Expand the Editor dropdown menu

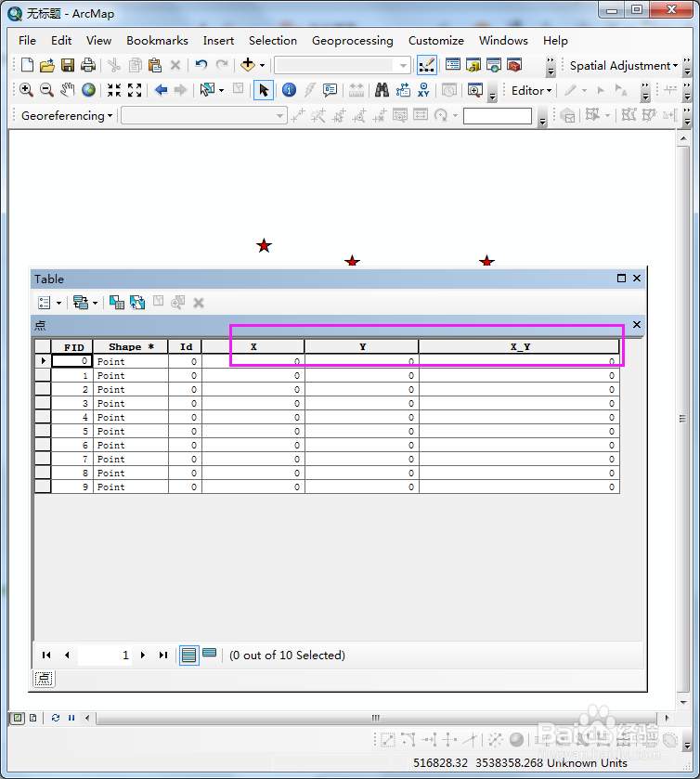pyautogui.click(x=532, y=90)
